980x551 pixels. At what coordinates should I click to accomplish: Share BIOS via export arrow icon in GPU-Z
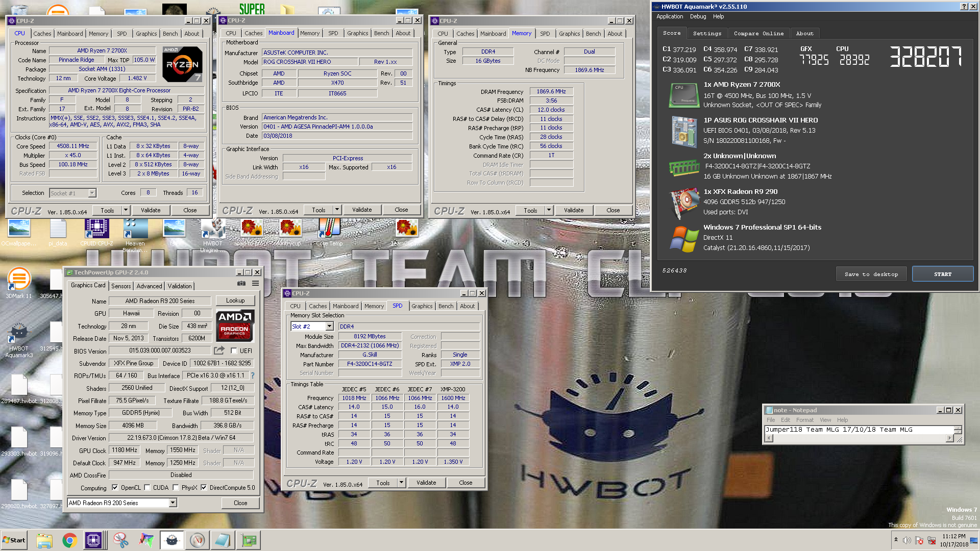(219, 350)
